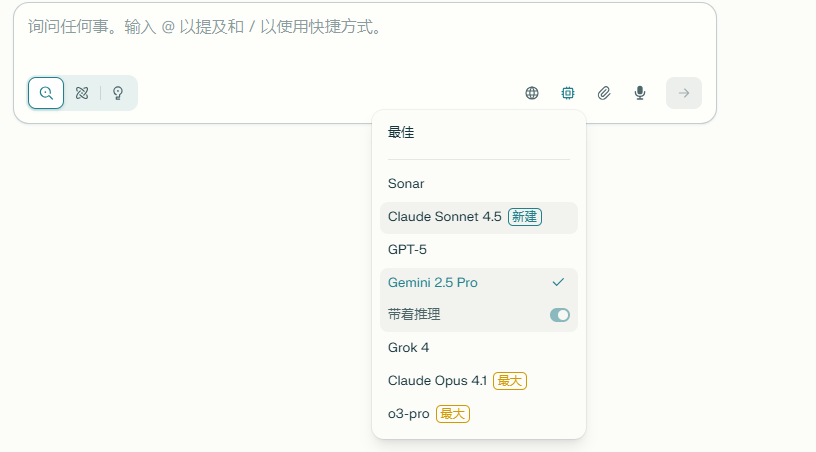The width and height of the screenshot is (816, 452).
Task: Select the Search mode icon
Action: click(46, 93)
